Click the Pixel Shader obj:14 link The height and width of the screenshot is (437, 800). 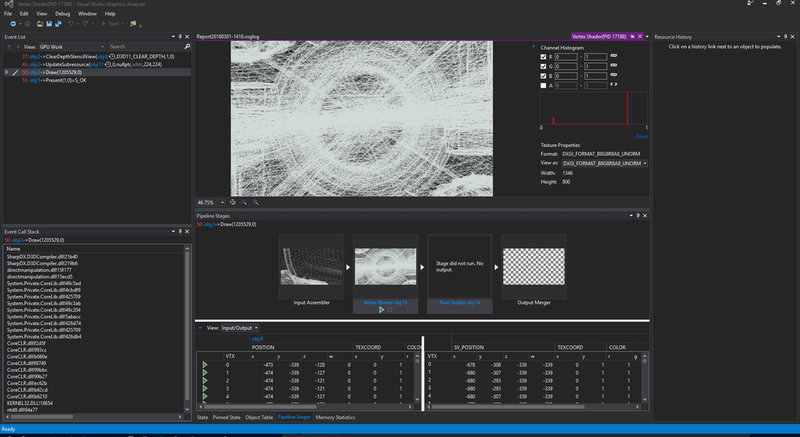click(460, 302)
